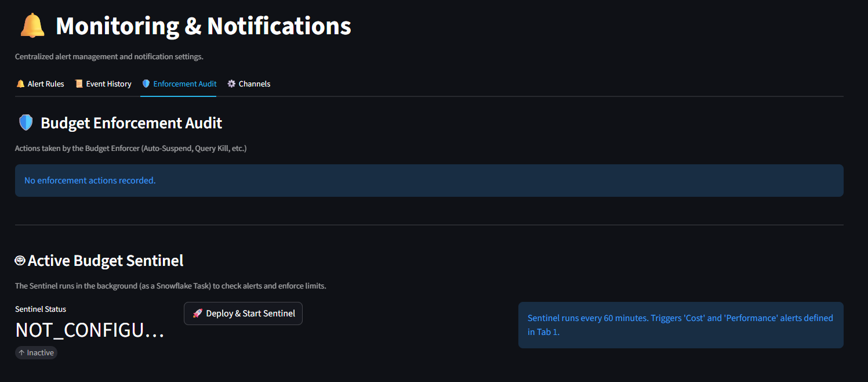Go to the Channels tab
The width and height of the screenshot is (868, 382).
click(x=249, y=84)
